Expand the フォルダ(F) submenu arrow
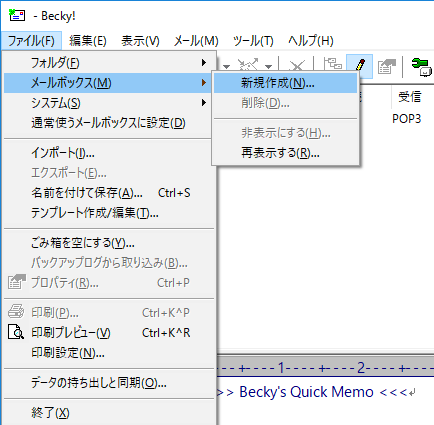This screenshot has height=425, width=434. [x=204, y=62]
